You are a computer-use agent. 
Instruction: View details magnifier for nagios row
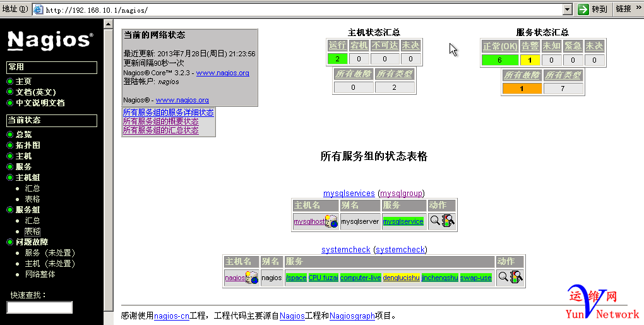pos(503,277)
